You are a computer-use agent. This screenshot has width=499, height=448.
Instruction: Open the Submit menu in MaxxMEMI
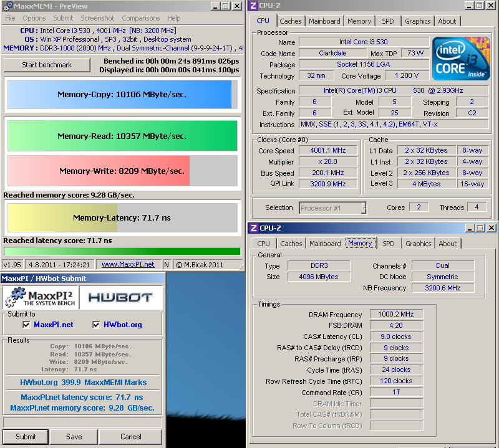[63, 18]
